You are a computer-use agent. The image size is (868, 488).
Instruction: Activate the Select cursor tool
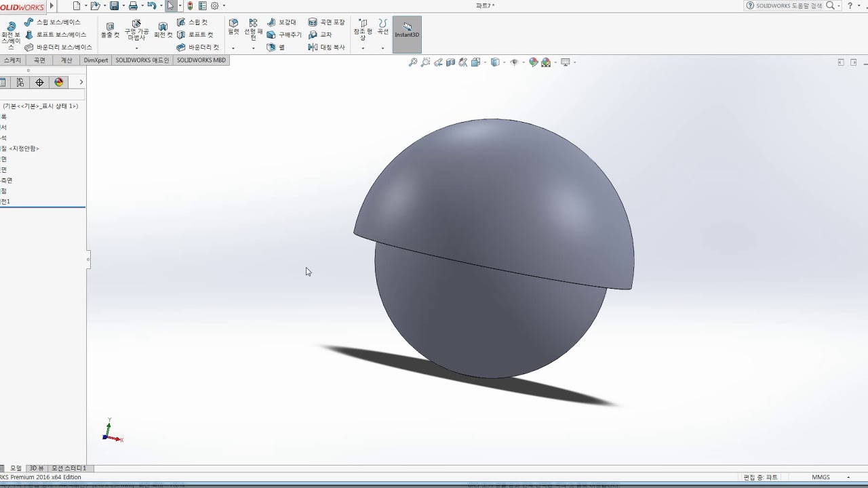tap(171, 5)
